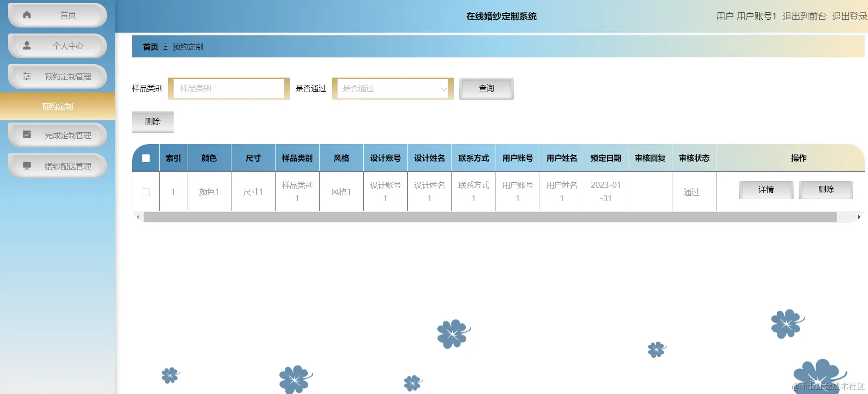
Task: Click the 索引 column header
Action: pyautogui.click(x=173, y=158)
